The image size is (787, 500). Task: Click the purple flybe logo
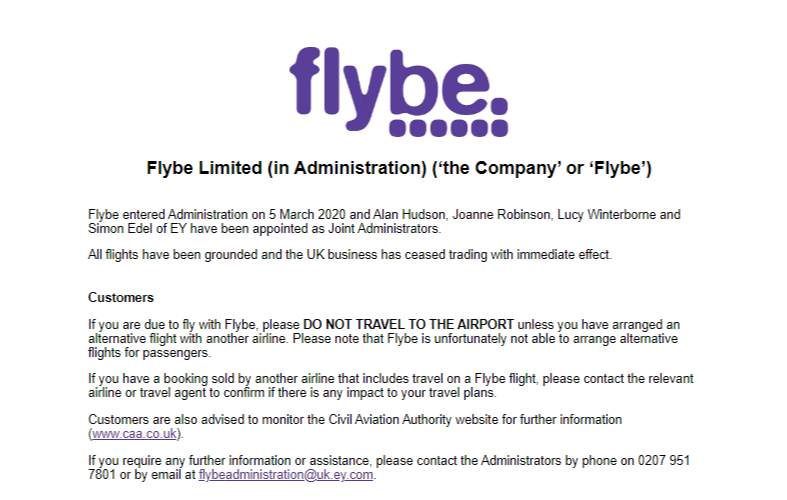(x=397, y=85)
